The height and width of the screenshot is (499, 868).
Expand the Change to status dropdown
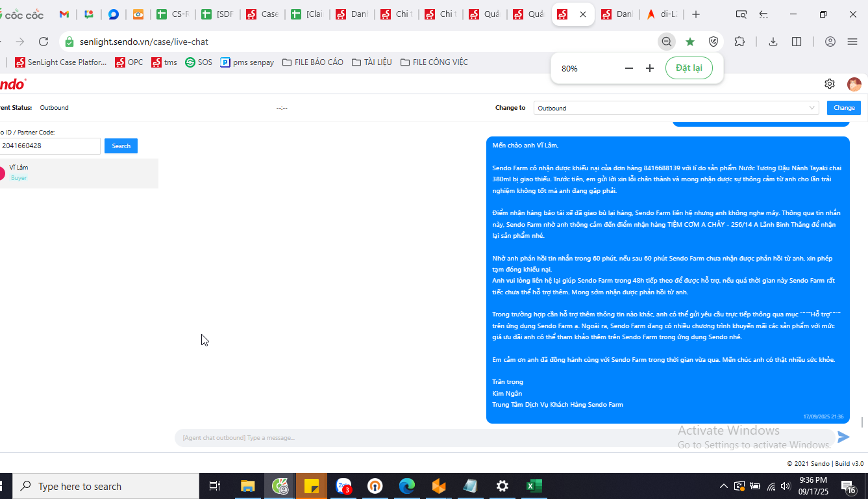coord(676,108)
